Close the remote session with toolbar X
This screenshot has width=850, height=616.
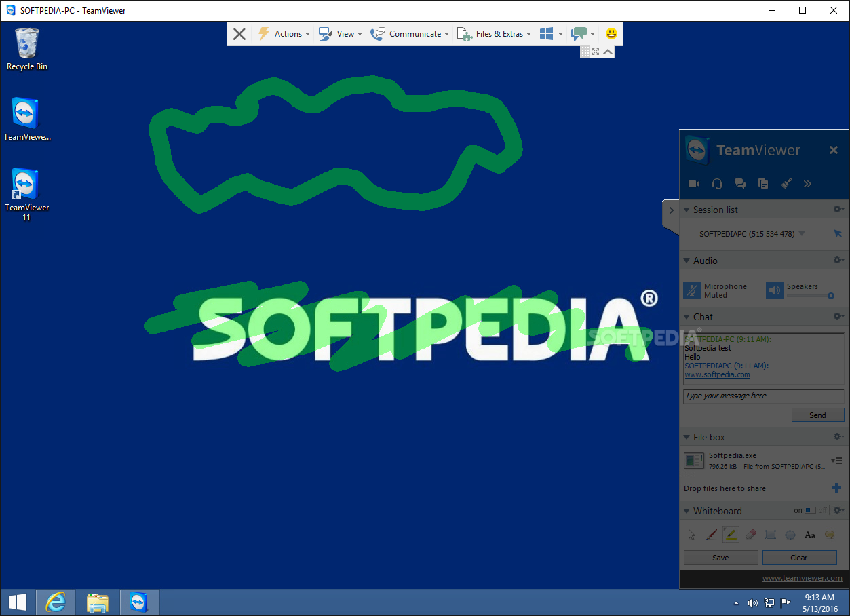click(239, 34)
